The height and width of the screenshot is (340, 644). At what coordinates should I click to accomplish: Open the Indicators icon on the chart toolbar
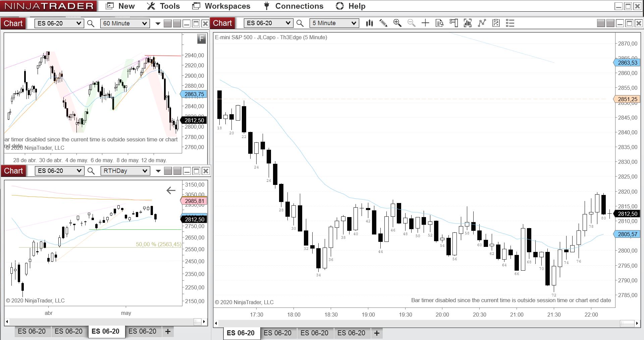click(467, 23)
